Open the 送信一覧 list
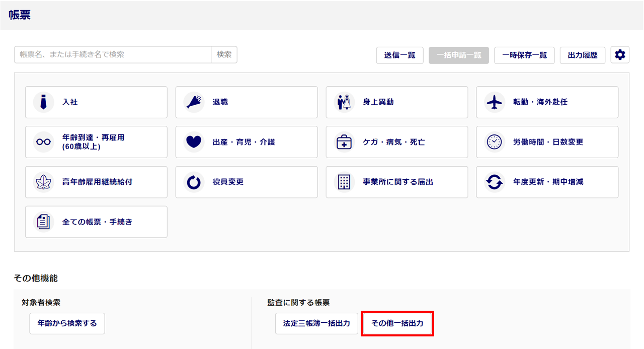The height and width of the screenshot is (349, 644). click(399, 55)
